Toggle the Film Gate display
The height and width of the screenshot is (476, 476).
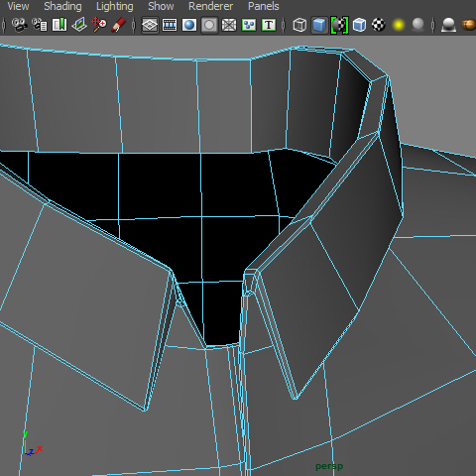(170, 25)
